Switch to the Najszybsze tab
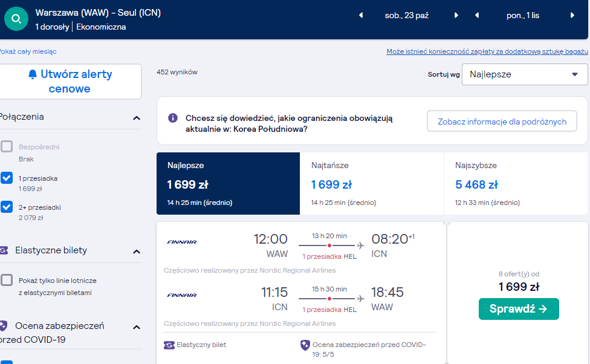Image resolution: width=590 pixels, height=364 pixels. click(516, 183)
